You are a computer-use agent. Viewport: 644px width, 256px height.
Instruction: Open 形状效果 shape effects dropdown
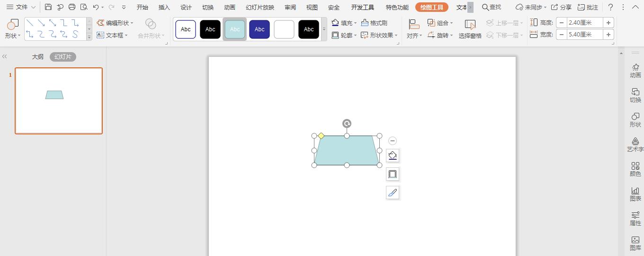click(396, 36)
